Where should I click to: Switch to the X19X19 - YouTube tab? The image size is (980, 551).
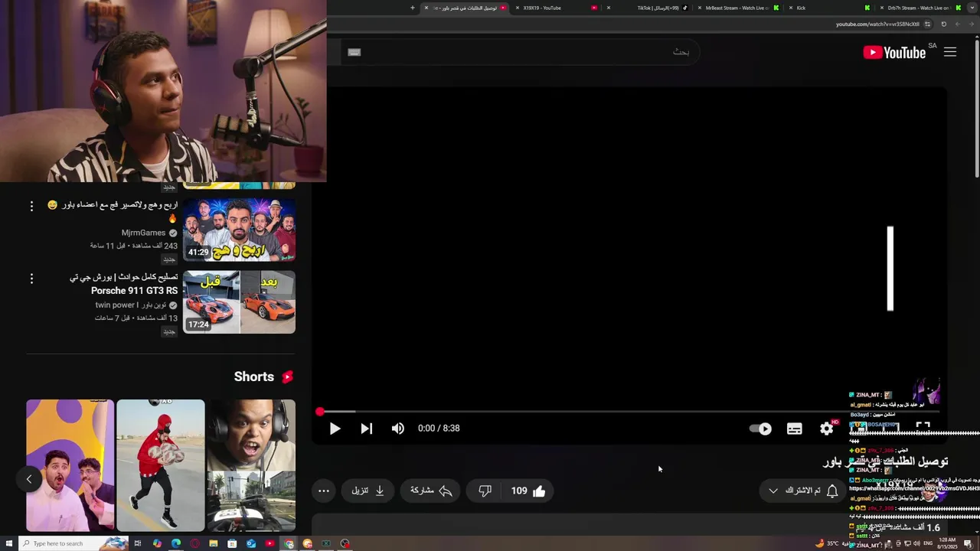pos(555,8)
